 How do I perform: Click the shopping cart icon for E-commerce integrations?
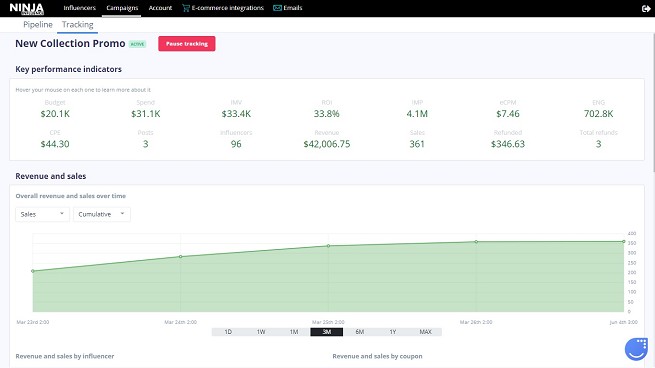point(186,8)
